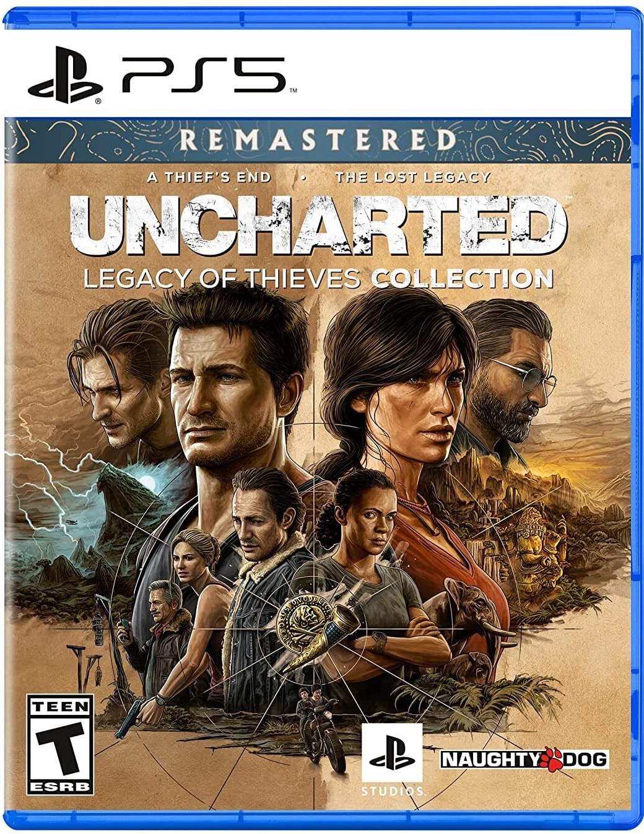Click the A THIEF'S END subtitle

(209, 178)
